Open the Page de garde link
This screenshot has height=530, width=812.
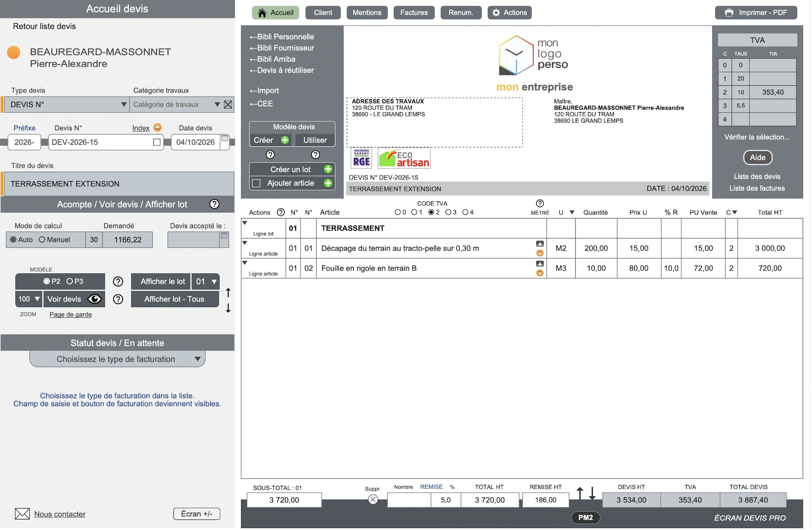point(71,315)
